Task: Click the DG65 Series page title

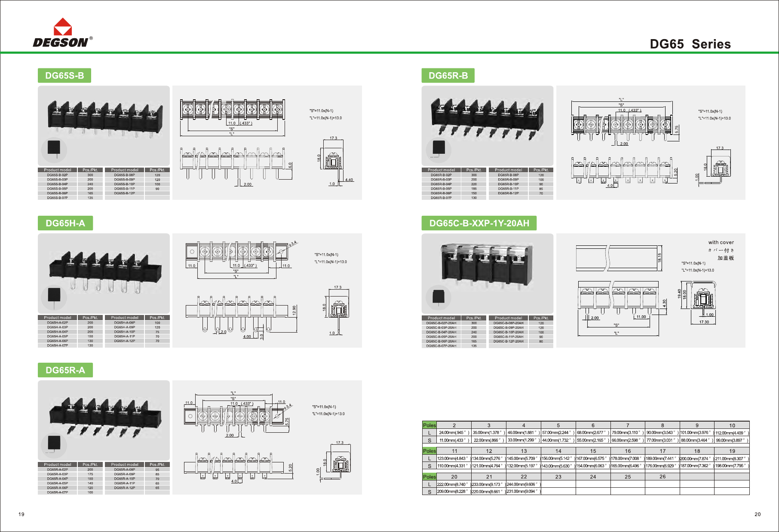Action: (x=690, y=44)
